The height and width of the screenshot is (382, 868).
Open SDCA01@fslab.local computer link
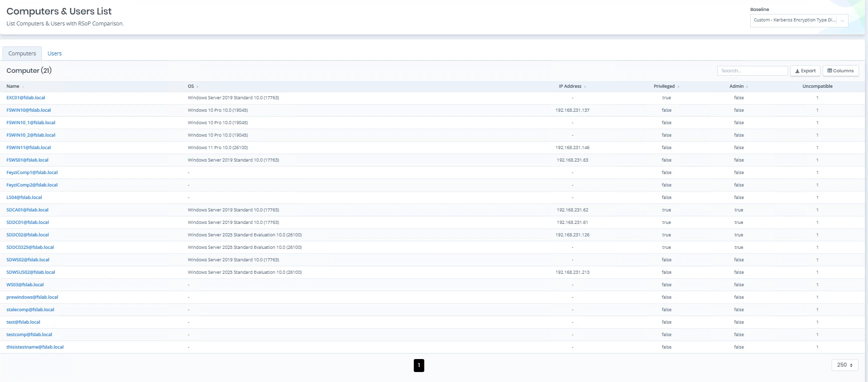point(27,210)
